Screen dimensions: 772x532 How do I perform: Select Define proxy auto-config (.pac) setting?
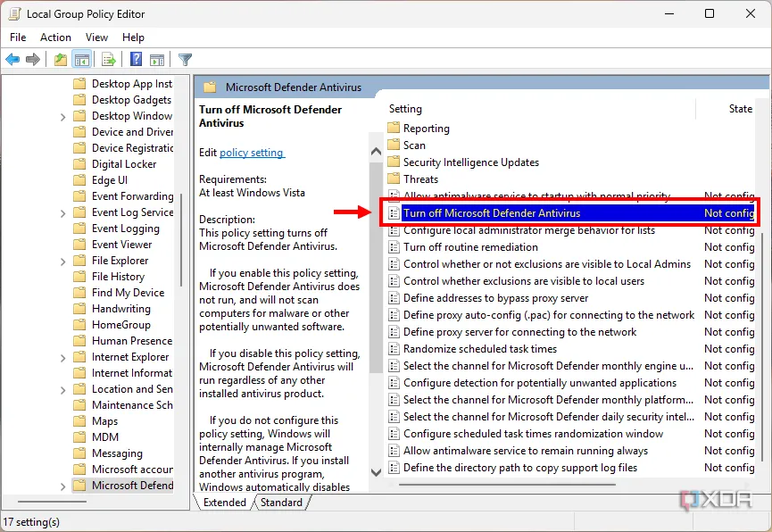pyautogui.click(x=549, y=315)
